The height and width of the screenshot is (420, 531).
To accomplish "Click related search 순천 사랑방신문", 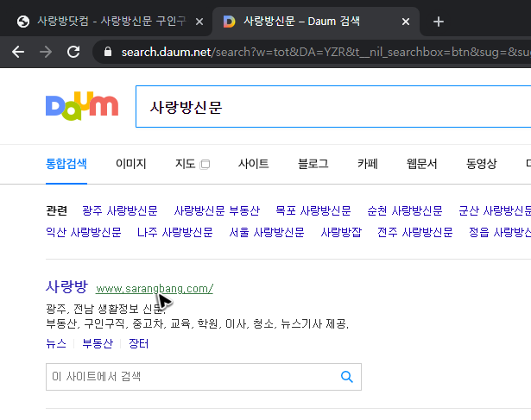I will pyautogui.click(x=405, y=210).
